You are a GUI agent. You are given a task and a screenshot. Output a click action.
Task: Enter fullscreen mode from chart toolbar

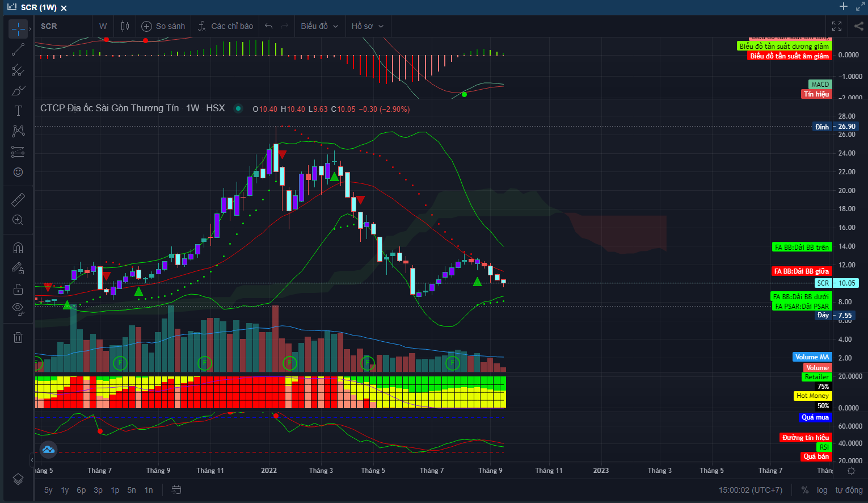[x=837, y=26]
